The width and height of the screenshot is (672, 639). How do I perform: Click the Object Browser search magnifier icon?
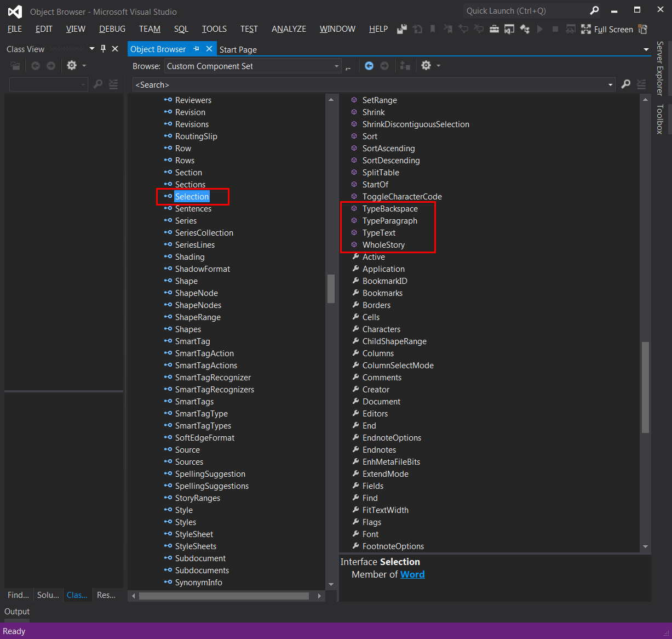[x=626, y=84]
